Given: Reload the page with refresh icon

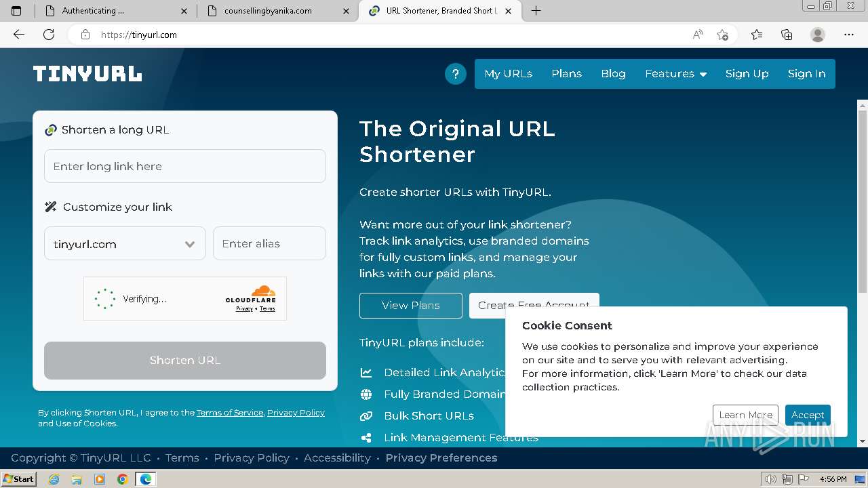Looking at the screenshot, I should [x=49, y=35].
